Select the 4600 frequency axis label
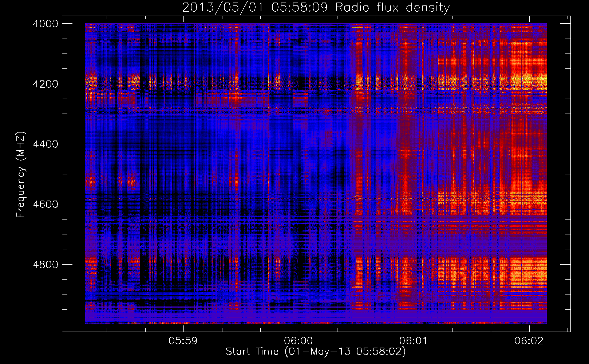 pos(46,204)
